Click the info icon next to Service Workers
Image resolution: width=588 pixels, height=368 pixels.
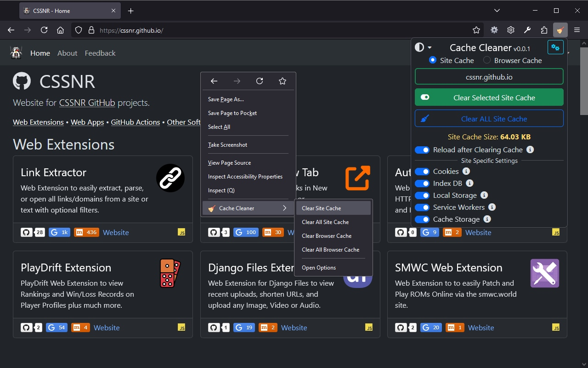(x=492, y=207)
